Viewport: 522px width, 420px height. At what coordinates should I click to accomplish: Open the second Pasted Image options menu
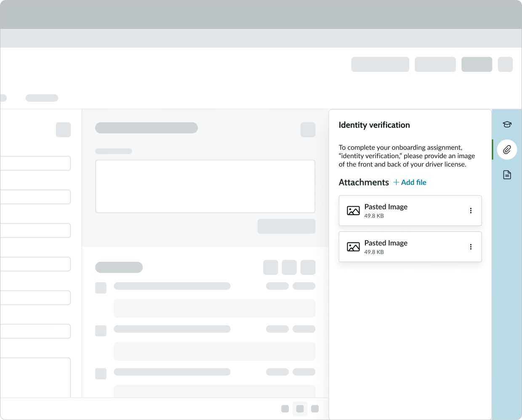(471, 247)
